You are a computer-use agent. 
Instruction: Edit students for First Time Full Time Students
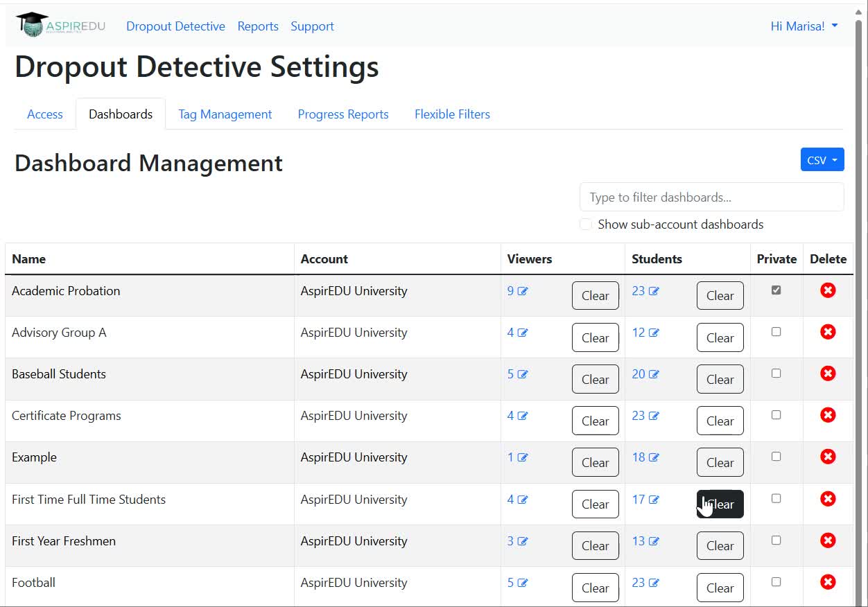pos(654,500)
